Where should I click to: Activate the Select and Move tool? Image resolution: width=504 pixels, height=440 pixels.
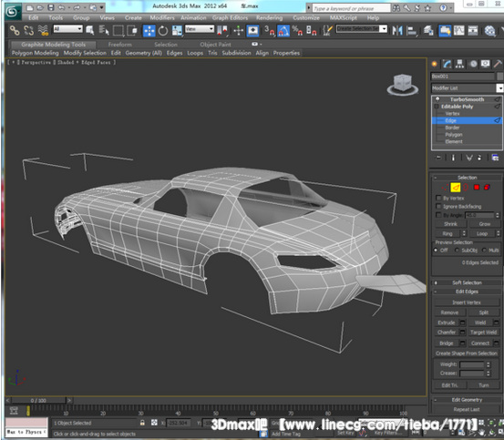click(149, 30)
